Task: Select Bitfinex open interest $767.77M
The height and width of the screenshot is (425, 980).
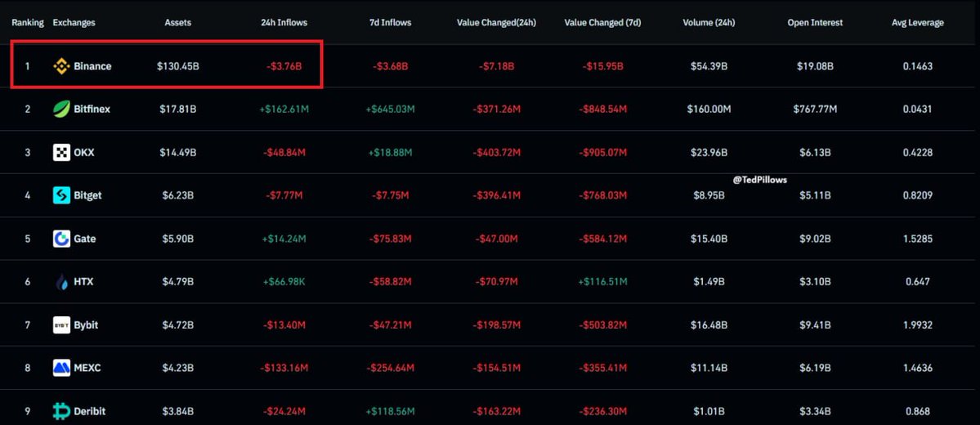Action: click(813, 109)
